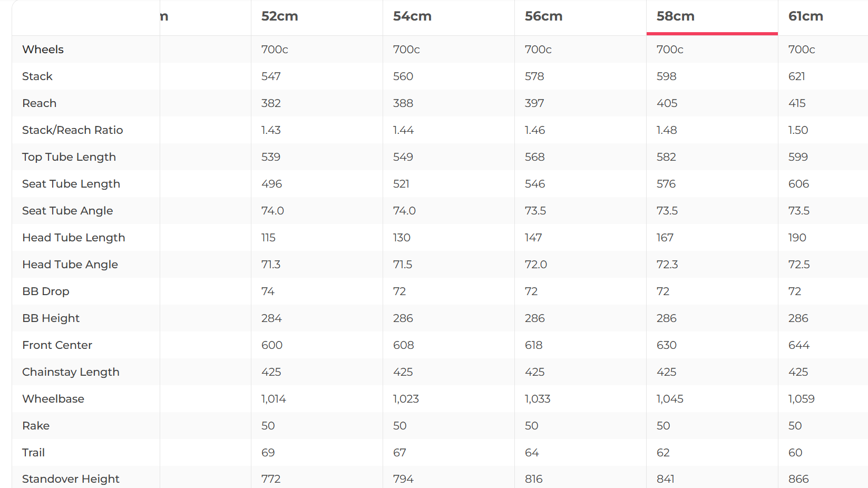868x488 pixels.
Task: Select the Front Center row label
Action: point(57,345)
